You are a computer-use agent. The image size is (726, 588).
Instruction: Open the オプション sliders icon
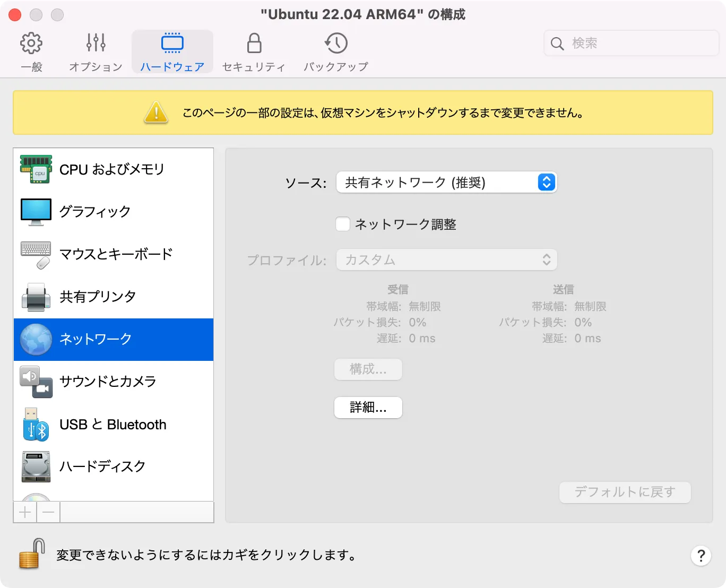(x=96, y=42)
